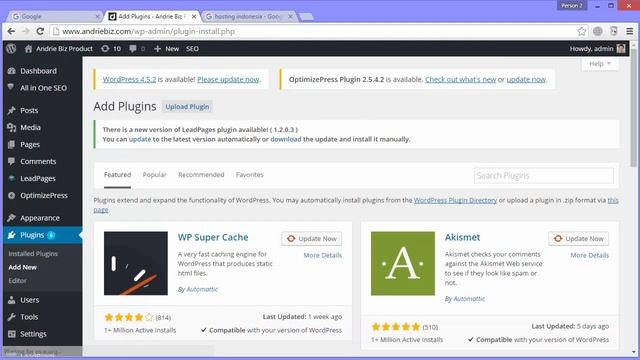Click the browser forward arrow
The height and width of the screenshot is (360, 640).
click(26, 31)
